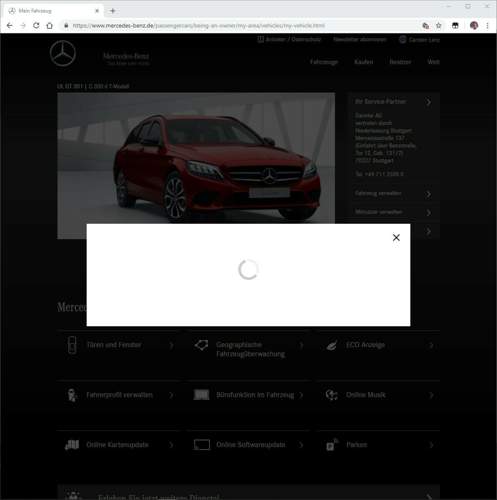The image size is (497, 500).
Task: Click the red C-Class car image
Action: click(196, 158)
